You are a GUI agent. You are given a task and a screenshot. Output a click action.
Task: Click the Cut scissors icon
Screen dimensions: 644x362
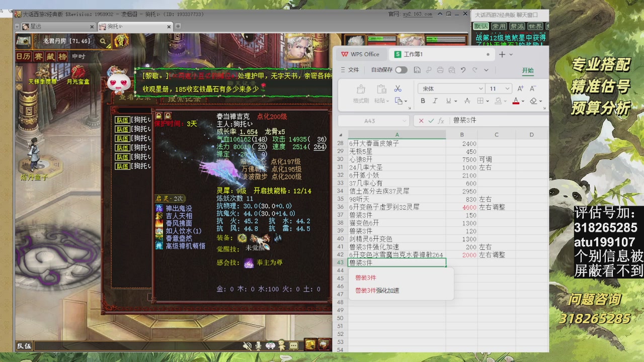(397, 89)
